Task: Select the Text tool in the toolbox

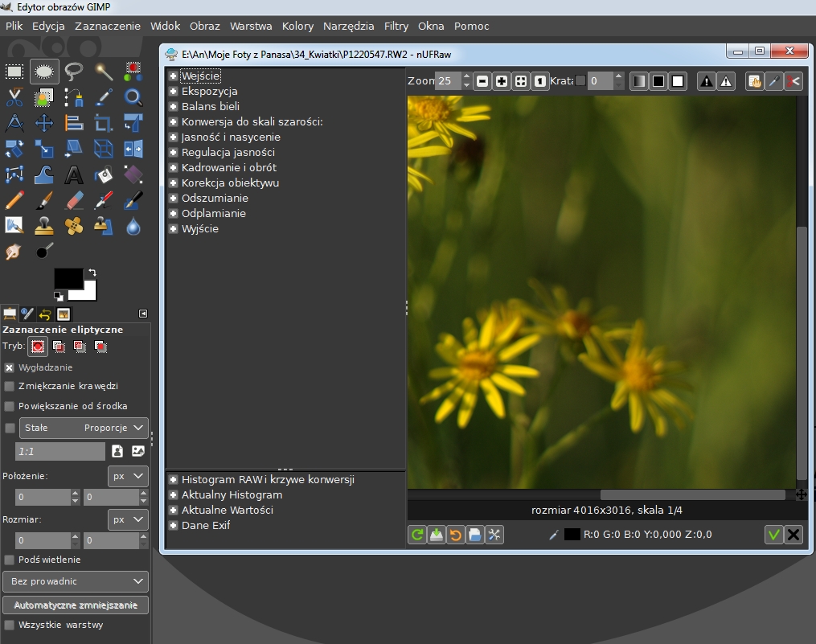Action: (74, 174)
